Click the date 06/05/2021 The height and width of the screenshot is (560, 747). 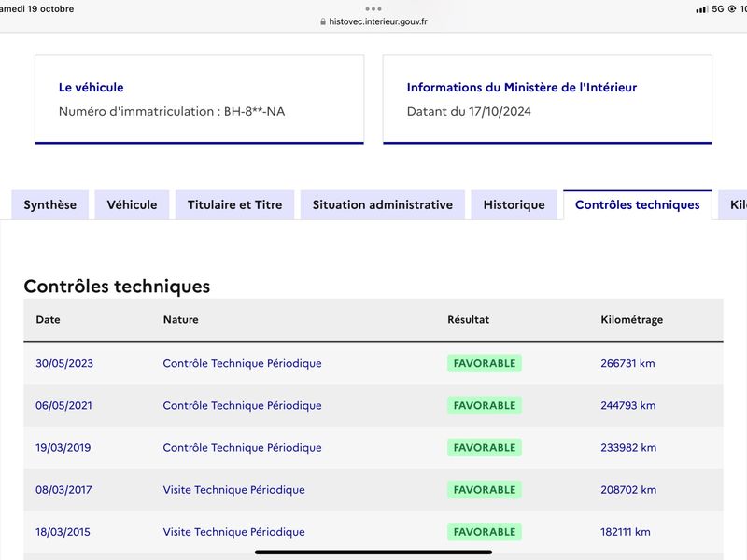[63, 406]
